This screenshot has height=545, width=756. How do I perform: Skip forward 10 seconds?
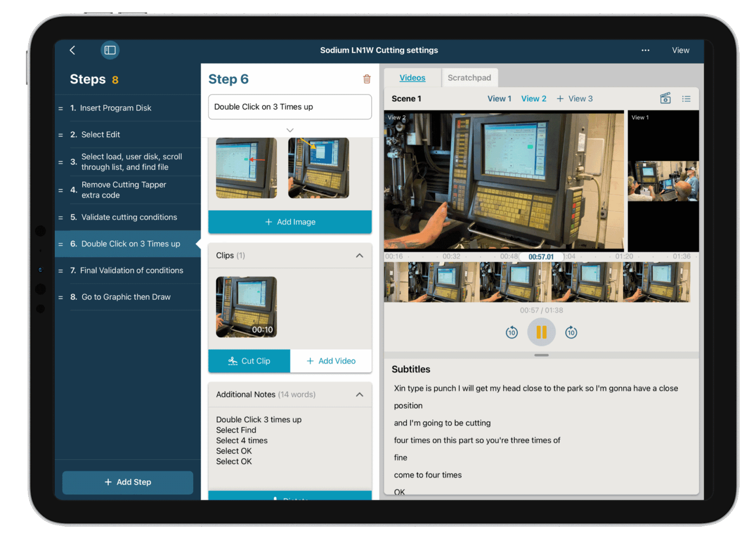(x=571, y=332)
